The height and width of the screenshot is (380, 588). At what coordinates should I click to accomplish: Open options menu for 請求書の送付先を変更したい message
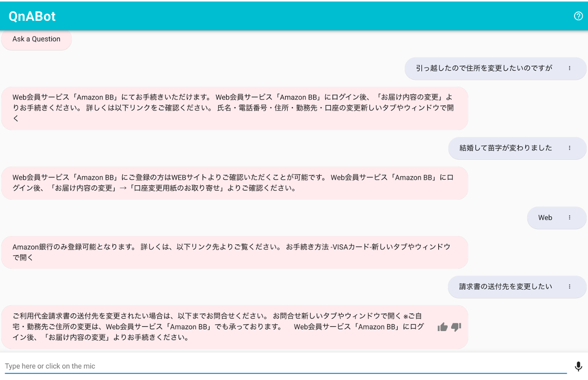point(569,287)
